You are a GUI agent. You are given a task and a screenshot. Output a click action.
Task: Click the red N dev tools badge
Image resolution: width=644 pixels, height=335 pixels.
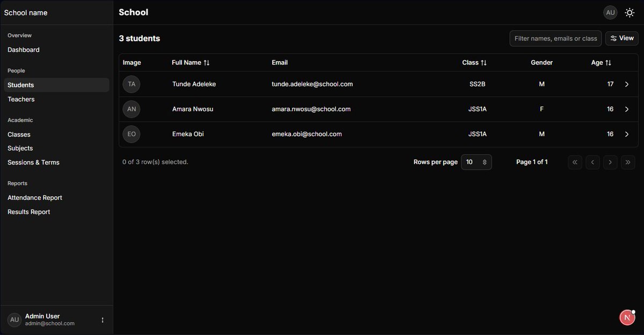(627, 317)
